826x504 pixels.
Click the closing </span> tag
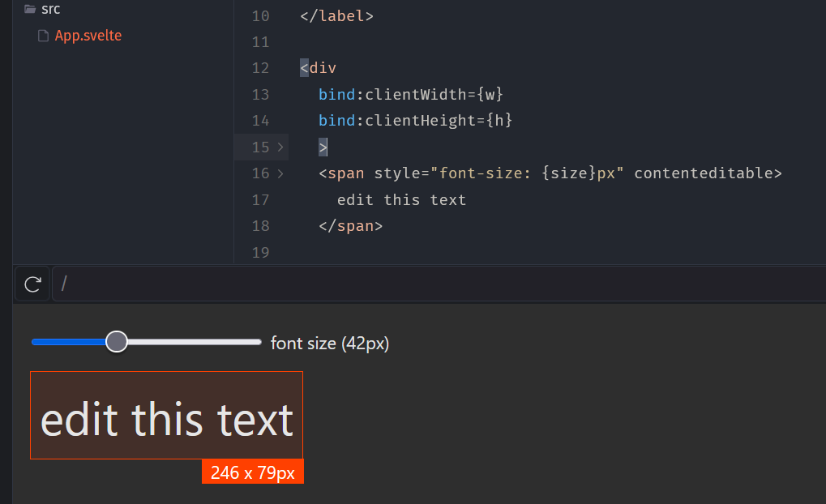(350, 226)
